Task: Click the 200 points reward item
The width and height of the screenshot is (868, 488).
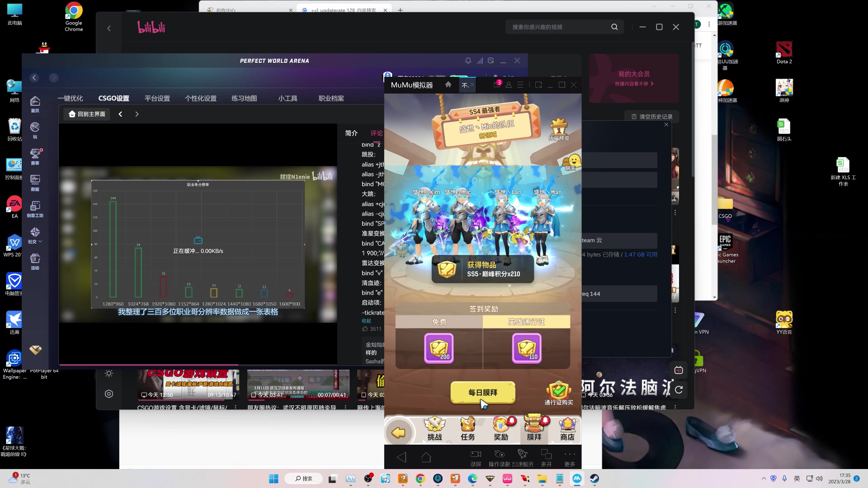Action: pos(439,348)
